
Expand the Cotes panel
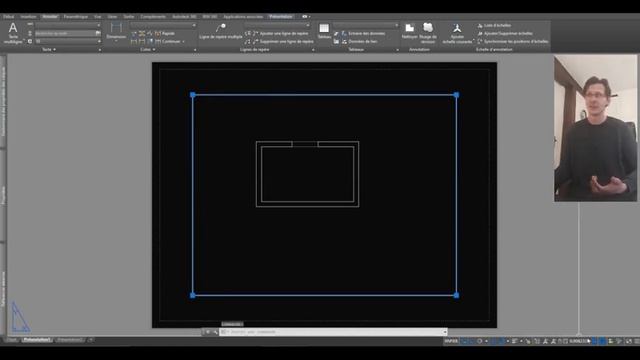point(148,49)
